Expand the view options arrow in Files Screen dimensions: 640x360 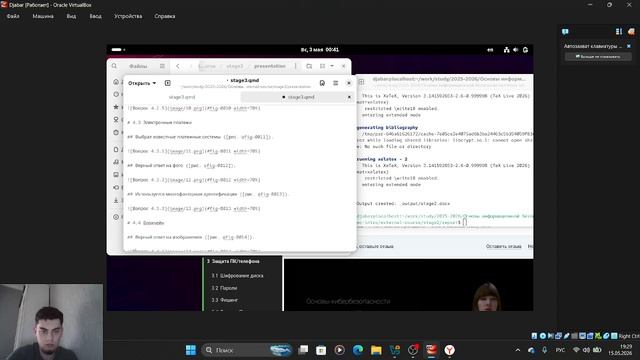332,66
